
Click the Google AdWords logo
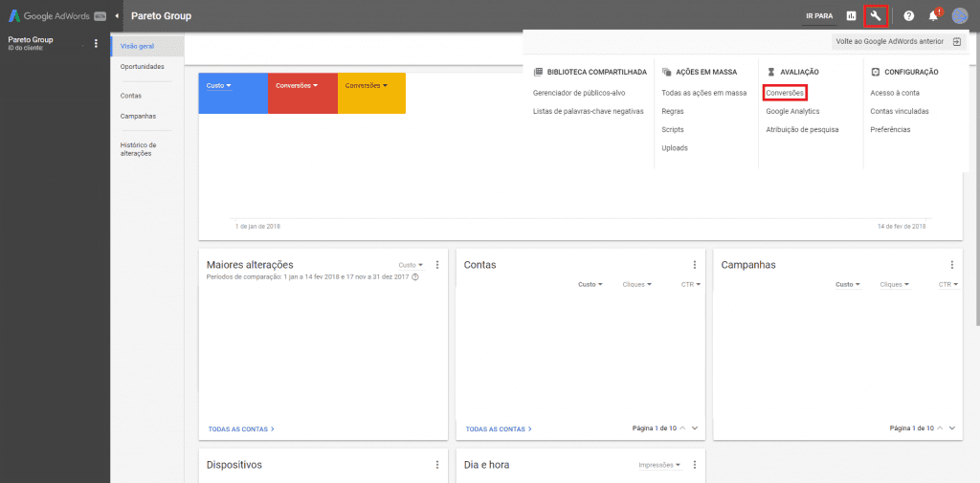[x=56, y=16]
